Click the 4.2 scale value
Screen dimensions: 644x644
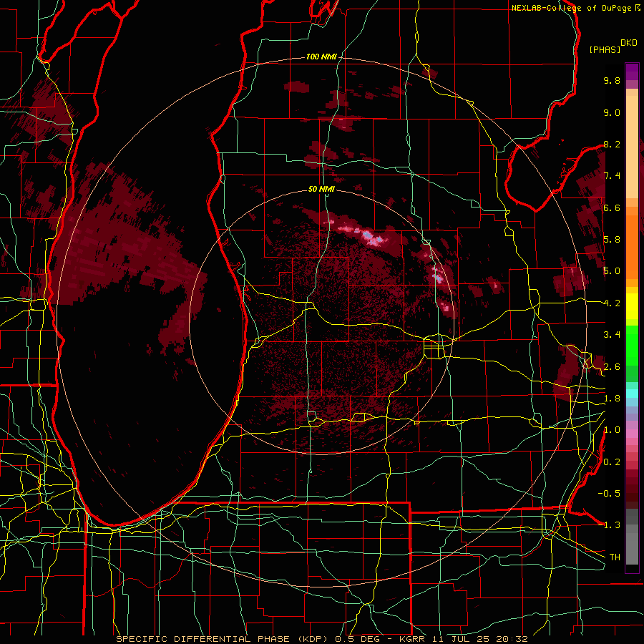[x=612, y=303]
